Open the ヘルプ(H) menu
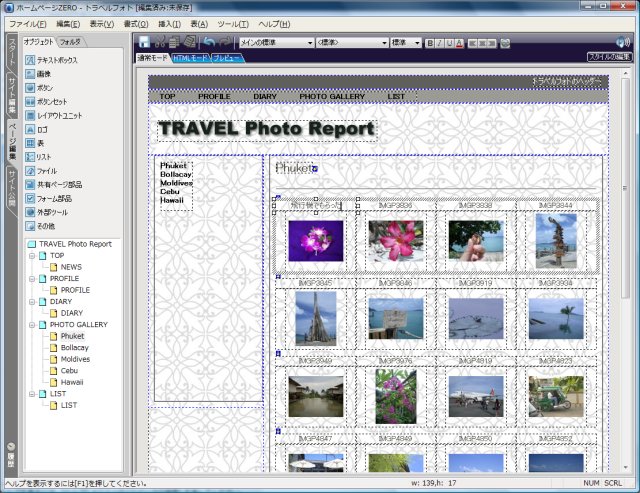The image size is (640, 493). [274, 24]
